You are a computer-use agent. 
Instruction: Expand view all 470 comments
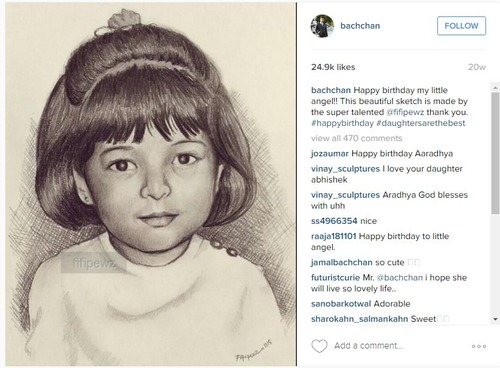(x=356, y=138)
